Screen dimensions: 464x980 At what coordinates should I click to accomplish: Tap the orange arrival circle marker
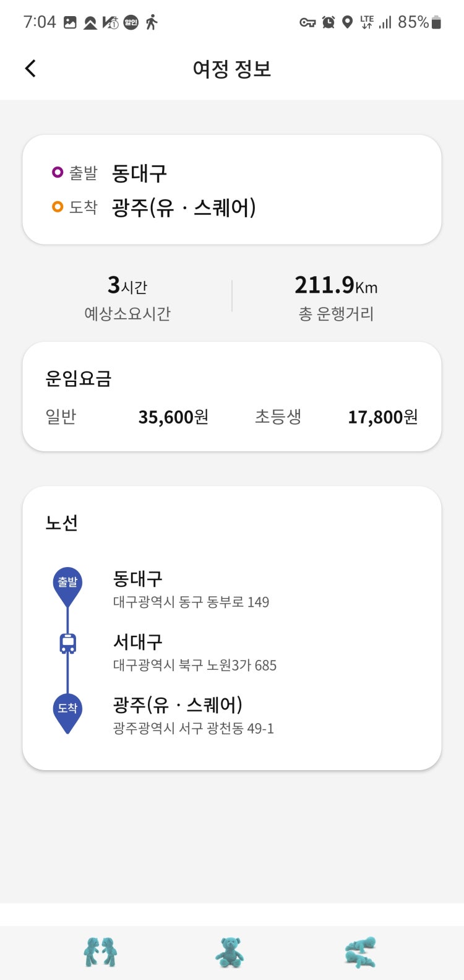(58, 207)
